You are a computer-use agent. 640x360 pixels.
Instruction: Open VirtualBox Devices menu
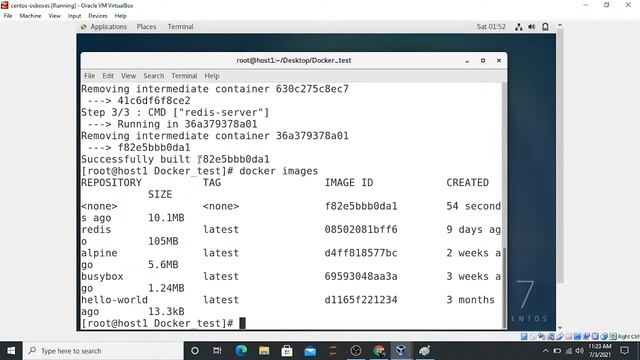pos(98,16)
